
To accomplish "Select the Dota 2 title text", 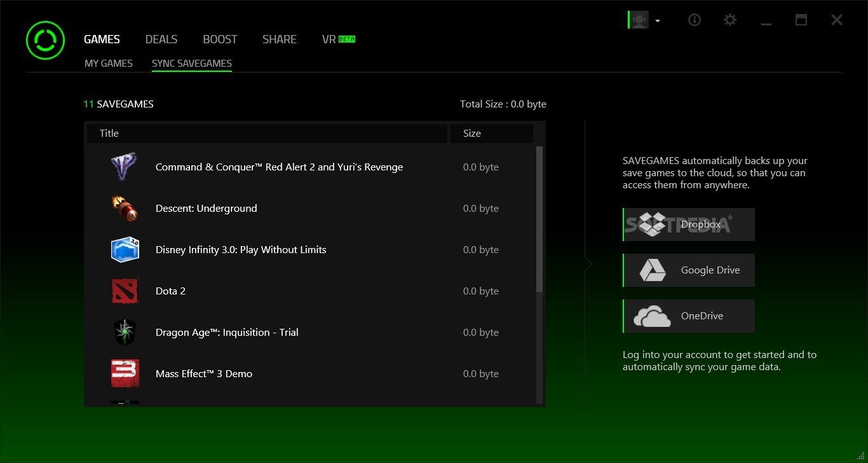I will click(x=170, y=291).
